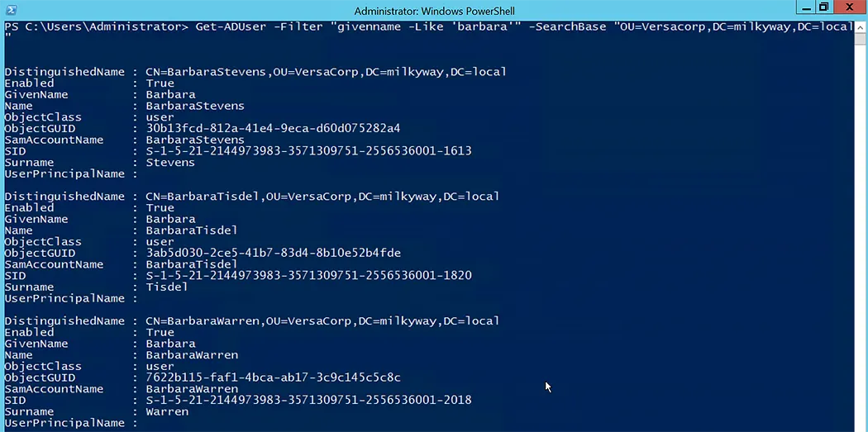Click the SID ending in '-2018'
The height and width of the screenshot is (432, 868).
(309, 400)
